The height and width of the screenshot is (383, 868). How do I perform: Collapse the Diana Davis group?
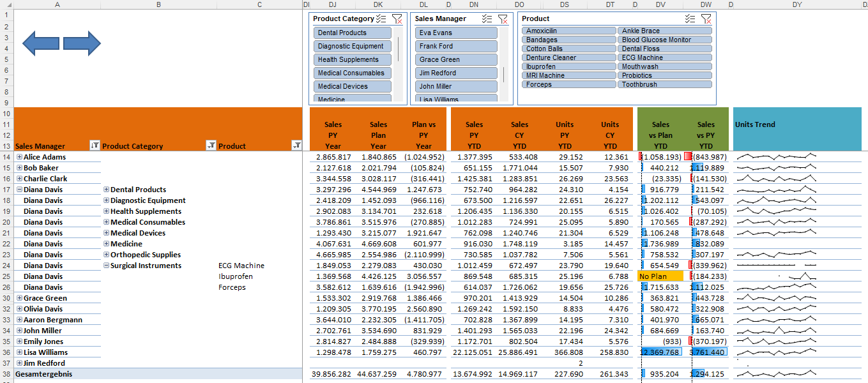[19, 190]
